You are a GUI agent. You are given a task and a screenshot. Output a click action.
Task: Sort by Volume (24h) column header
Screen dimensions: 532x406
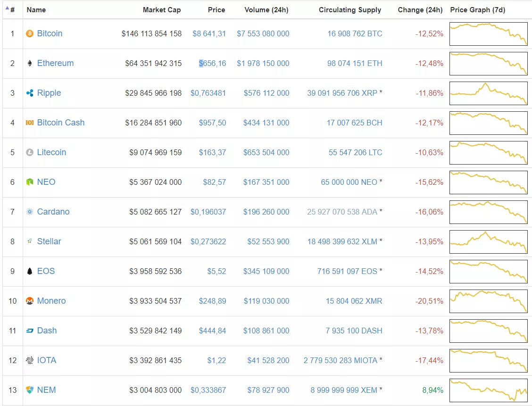(266, 10)
